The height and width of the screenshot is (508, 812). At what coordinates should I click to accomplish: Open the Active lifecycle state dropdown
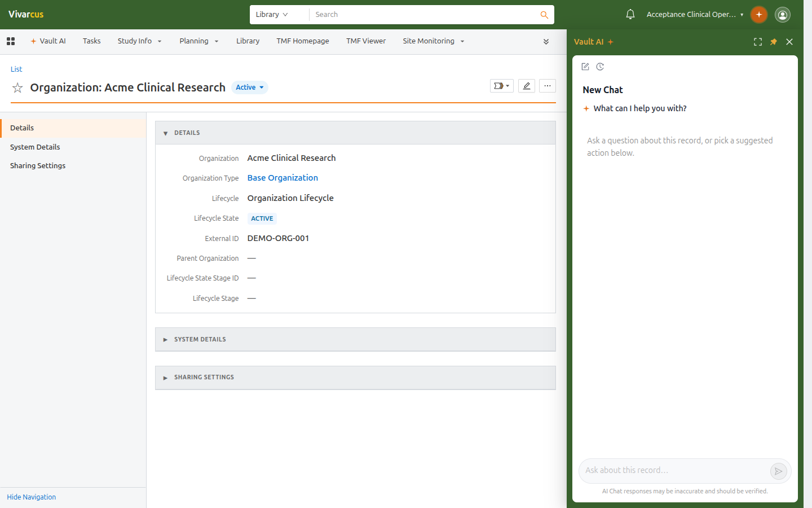click(250, 87)
